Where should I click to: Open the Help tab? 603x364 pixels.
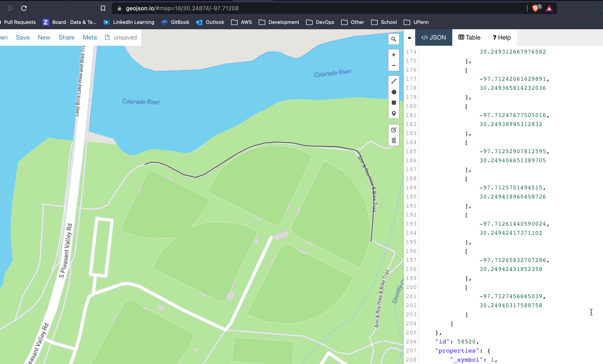(x=502, y=37)
